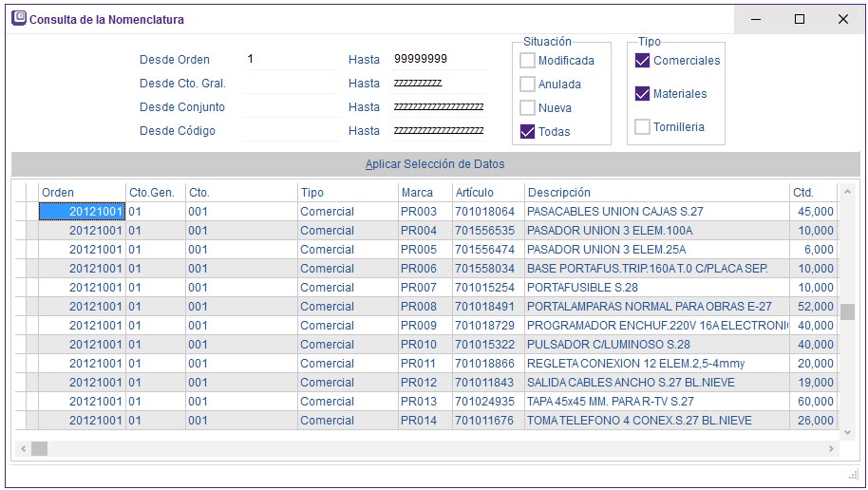Click the Desde Orden input field
Viewport: 868px width, 490px height.
(x=291, y=60)
